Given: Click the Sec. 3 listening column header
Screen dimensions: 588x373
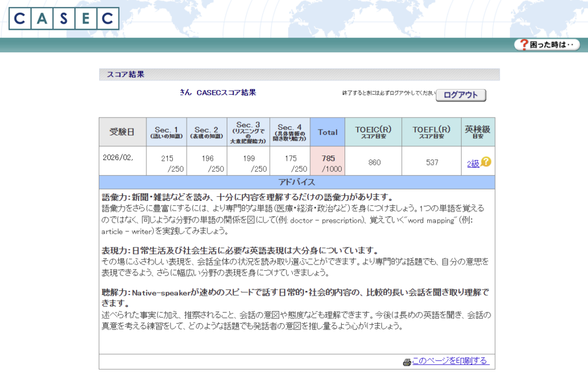Looking at the screenshot, I should (x=248, y=132).
